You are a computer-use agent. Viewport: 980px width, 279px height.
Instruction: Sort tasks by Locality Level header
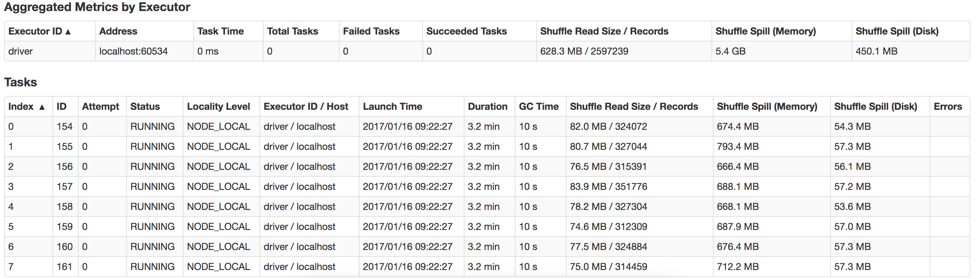(x=218, y=107)
